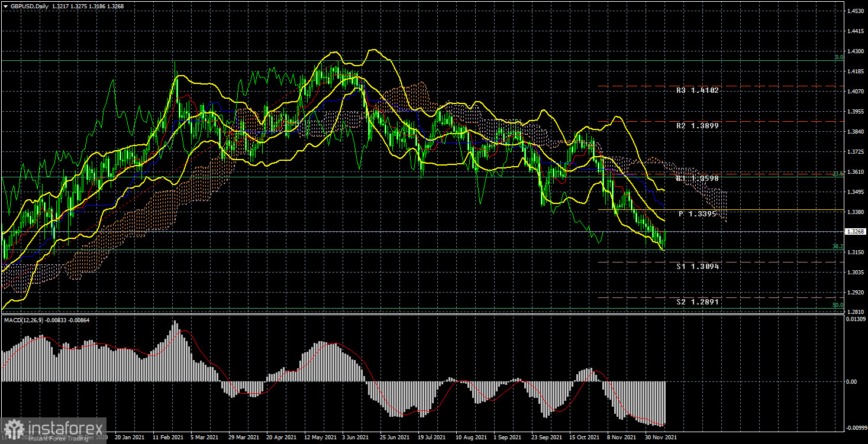Image resolution: width=868 pixels, height=444 pixels.
Task: Click the 1.4185 price axis value
Action: point(856,72)
